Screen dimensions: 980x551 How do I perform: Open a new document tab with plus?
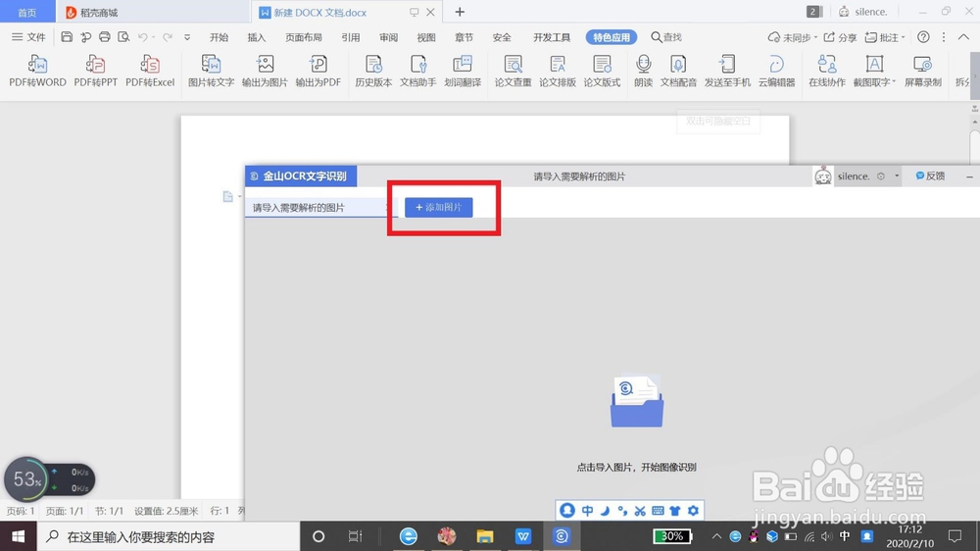click(x=460, y=12)
